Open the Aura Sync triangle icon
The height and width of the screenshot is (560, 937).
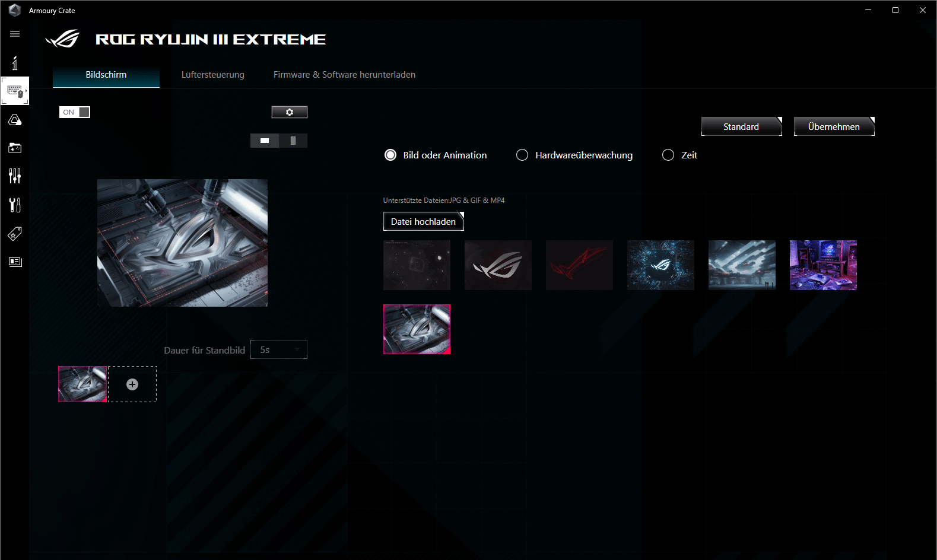point(15,120)
